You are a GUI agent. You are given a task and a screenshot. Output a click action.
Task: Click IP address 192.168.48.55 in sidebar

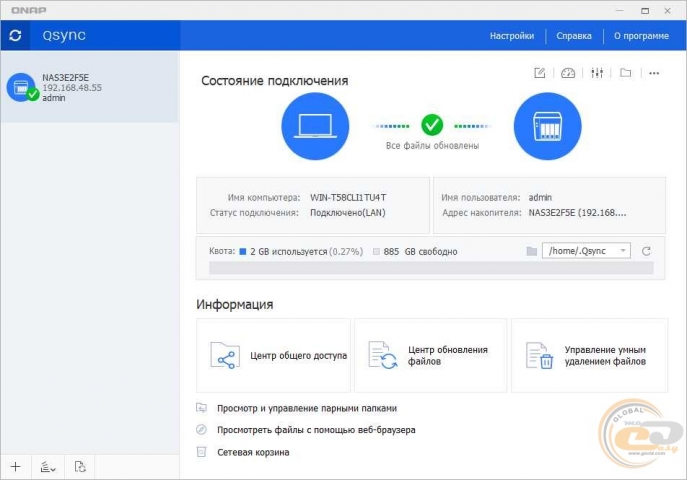coord(72,88)
